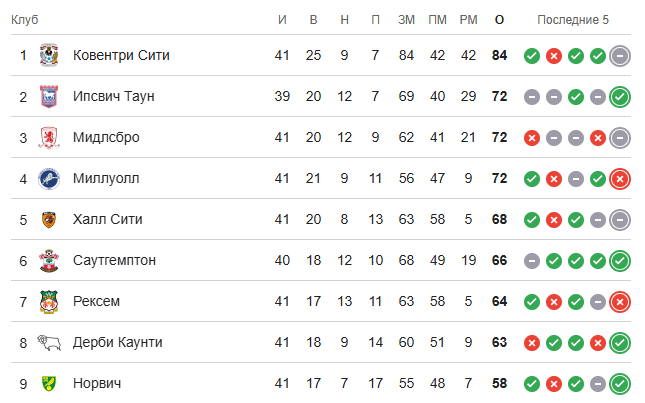
Task: Open Wrexham's latest loss result icon
Action: (620, 302)
